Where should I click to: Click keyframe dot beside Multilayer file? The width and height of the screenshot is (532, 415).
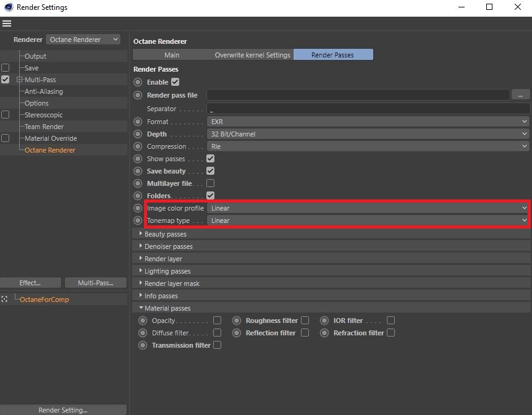tap(138, 183)
